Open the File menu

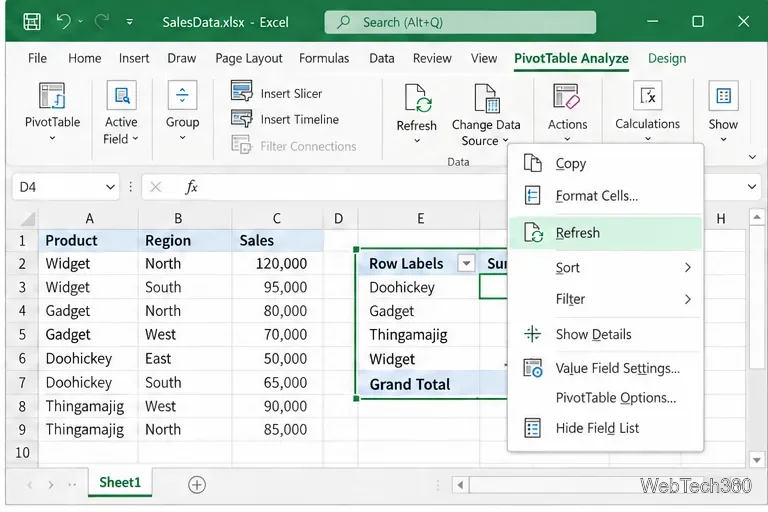click(37, 58)
